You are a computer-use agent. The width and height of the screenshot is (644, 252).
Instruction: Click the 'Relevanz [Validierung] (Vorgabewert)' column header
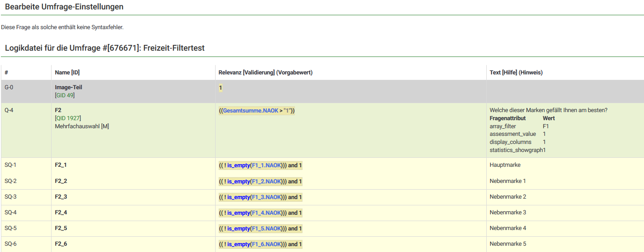pos(265,73)
